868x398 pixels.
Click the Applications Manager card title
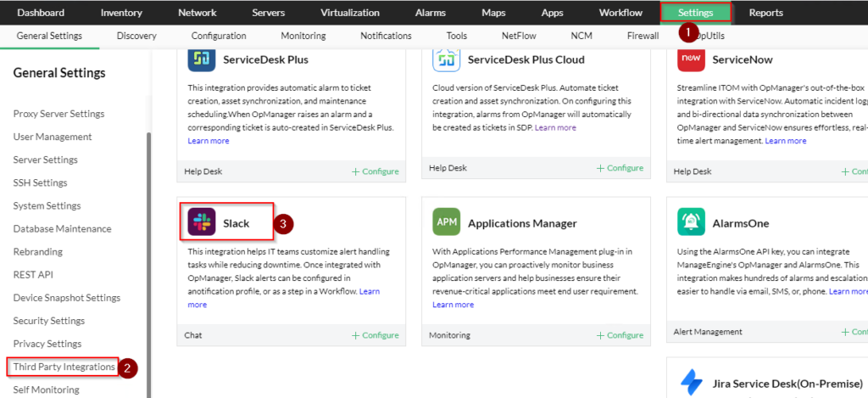[x=522, y=223]
